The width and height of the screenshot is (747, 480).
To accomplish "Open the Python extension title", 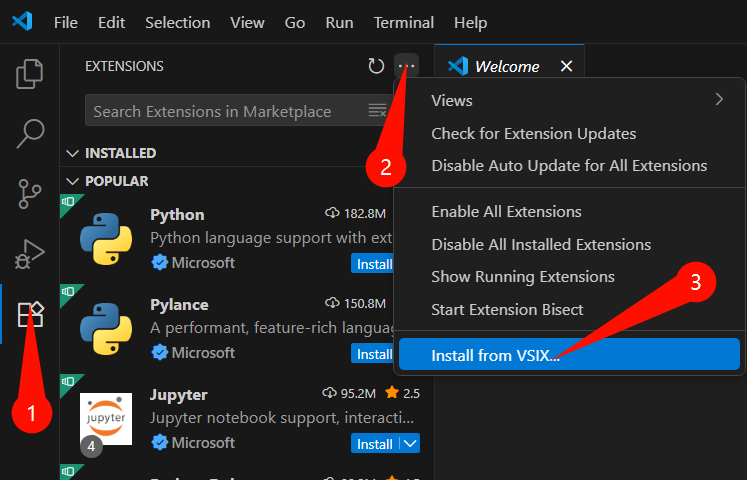I will pos(177,215).
